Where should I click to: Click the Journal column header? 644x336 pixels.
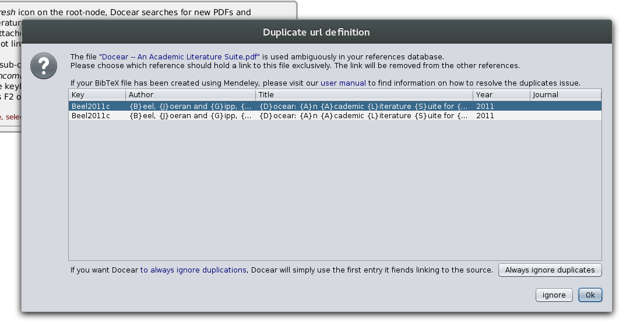(565, 95)
